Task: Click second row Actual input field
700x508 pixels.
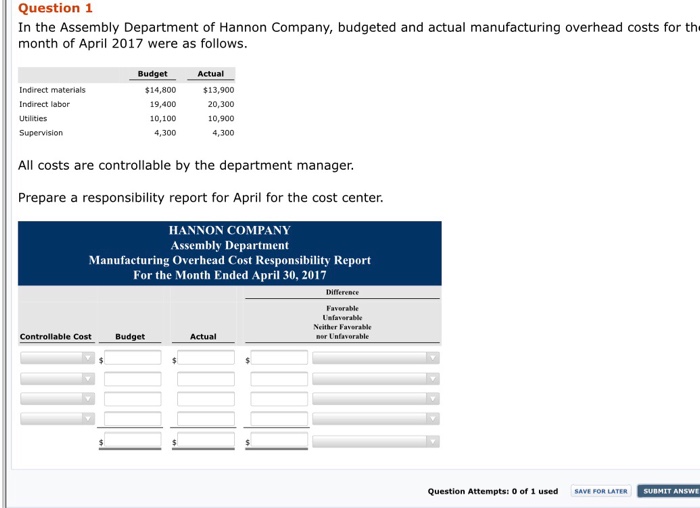Action: click(206, 379)
